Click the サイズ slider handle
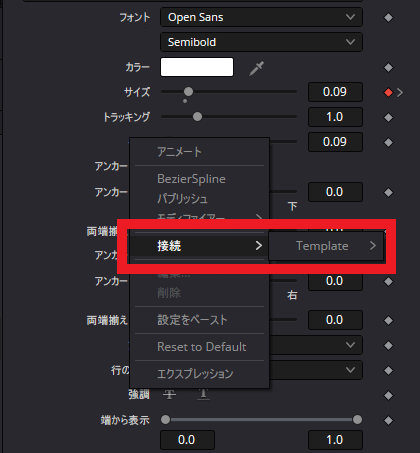Viewport: 420px width, 453px height. coord(188,91)
